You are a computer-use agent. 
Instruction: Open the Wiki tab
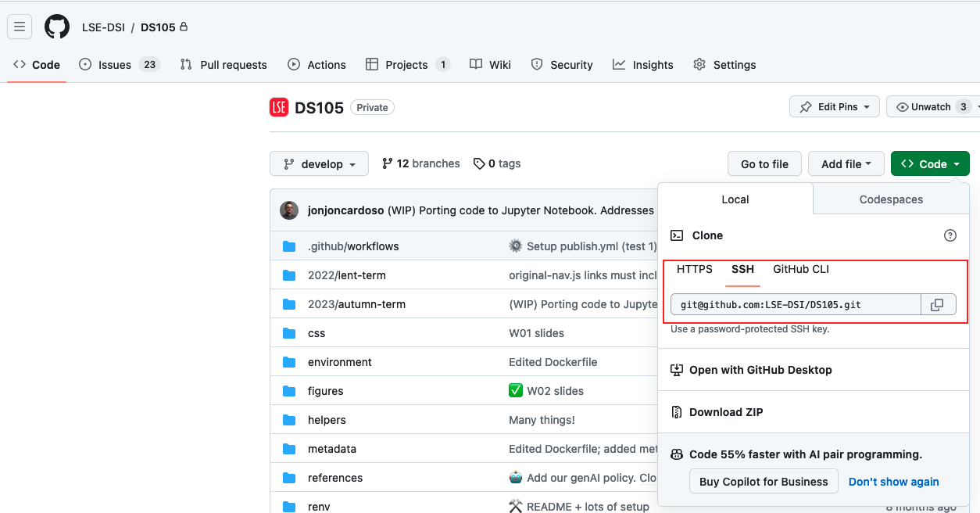click(x=490, y=65)
